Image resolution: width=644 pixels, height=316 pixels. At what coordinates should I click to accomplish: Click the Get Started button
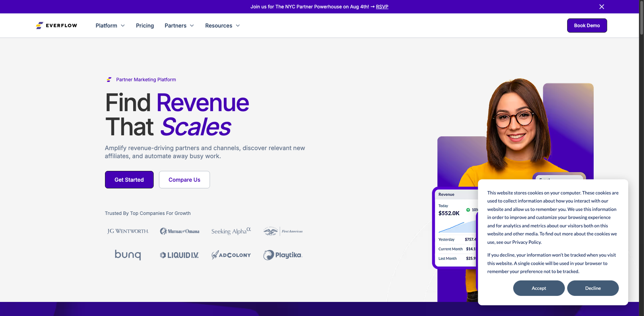(129, 180)
